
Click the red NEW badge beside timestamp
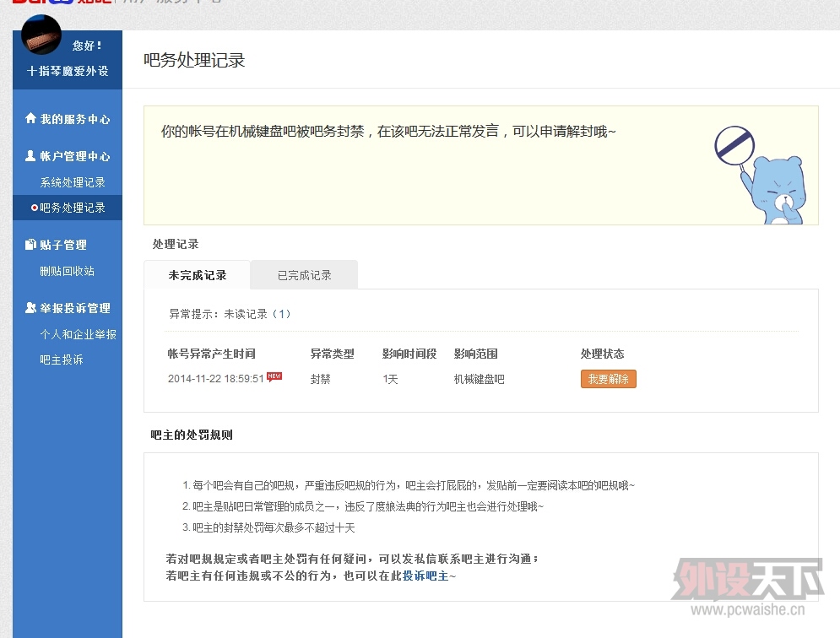click(x=274, y=376)
